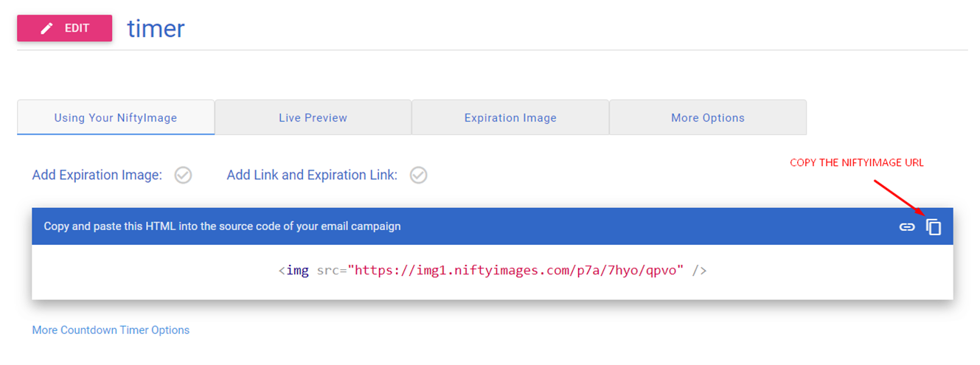Click the pink EDIT button
The width and height of the screenshot is (980, 365).
(65, 28)
